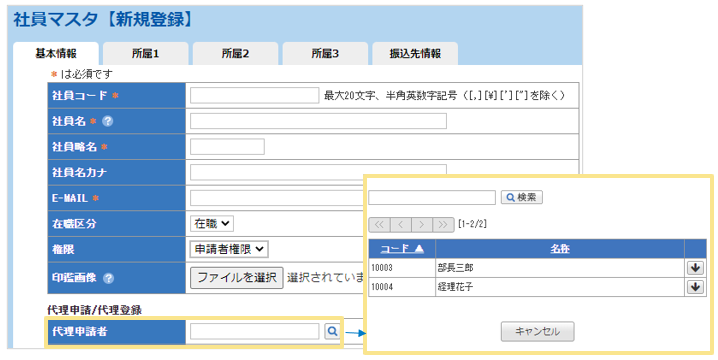Switch to the 所属2 tab
Screen dimensions: 718x360
pos(235,54)
